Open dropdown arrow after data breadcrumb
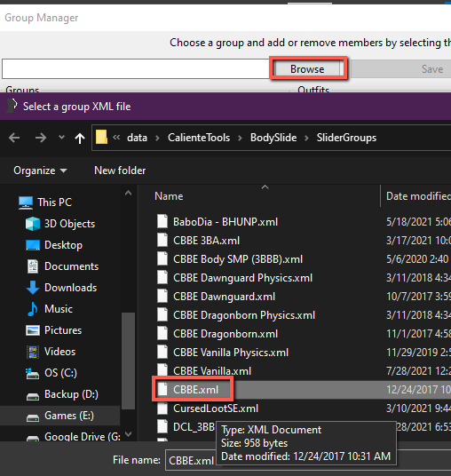Screen dimensions: 451x476 coord(157,139)
